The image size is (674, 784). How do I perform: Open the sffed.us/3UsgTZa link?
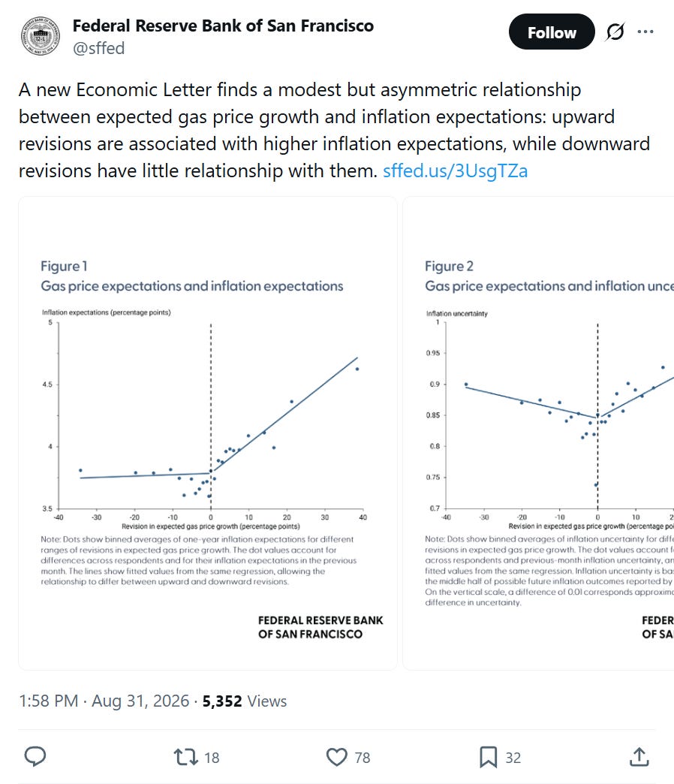pos(455,171)
